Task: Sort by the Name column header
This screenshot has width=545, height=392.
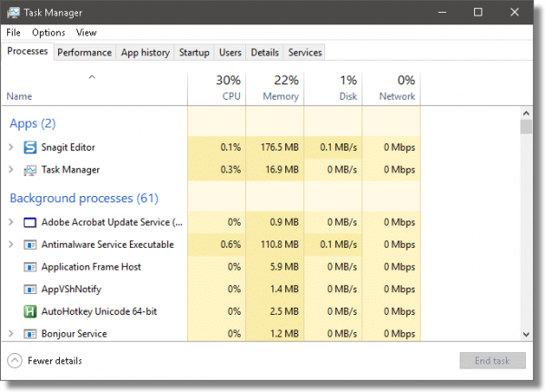Action: [x=94, y=89]
